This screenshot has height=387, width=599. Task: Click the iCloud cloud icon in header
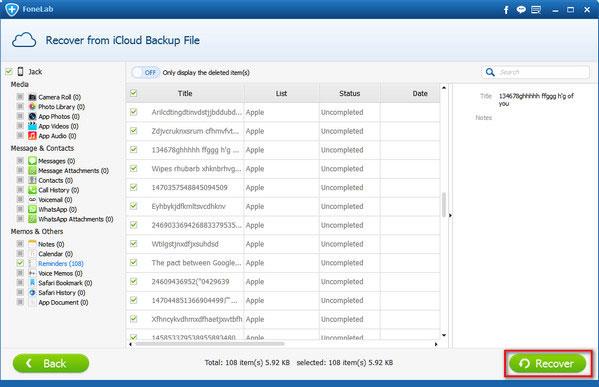(x=24, y=40)
